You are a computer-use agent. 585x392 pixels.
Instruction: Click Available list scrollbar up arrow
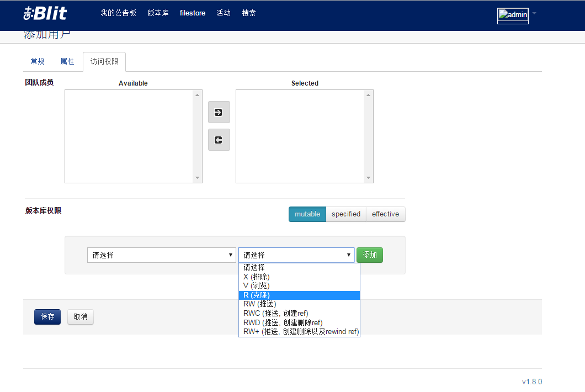(198, 95)
